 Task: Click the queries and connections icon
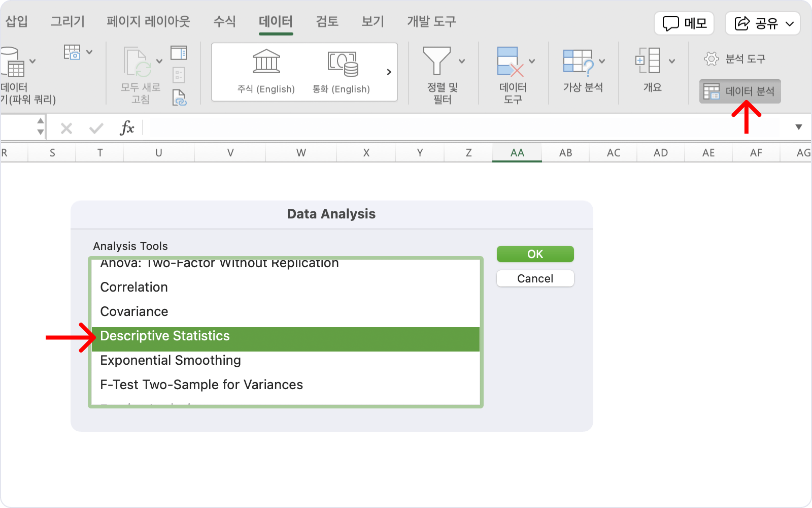point(179,53)
